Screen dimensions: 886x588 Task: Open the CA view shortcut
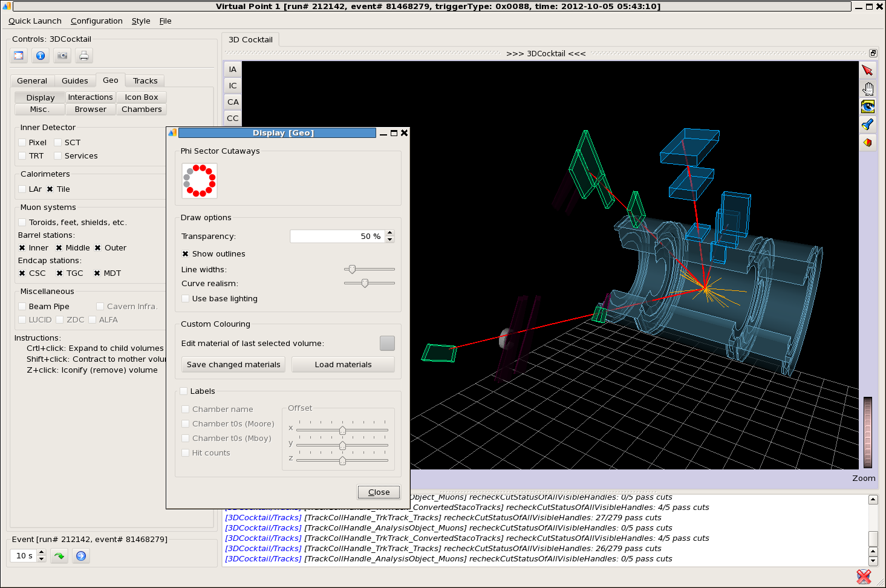pyautogui.click(x=233, y=102)
